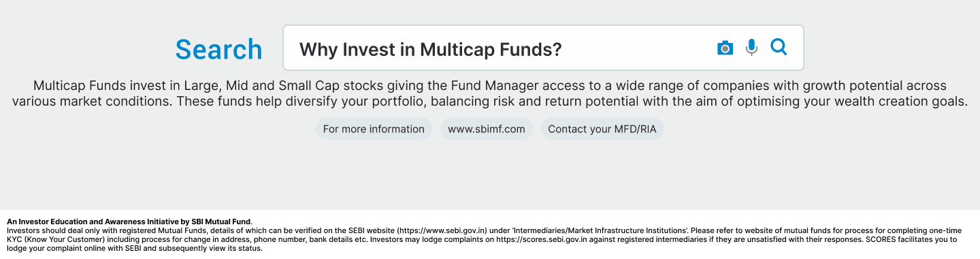This screenshot has height=259, width=980.
Task: Focus the search box input field
Action: pos(543,48)
